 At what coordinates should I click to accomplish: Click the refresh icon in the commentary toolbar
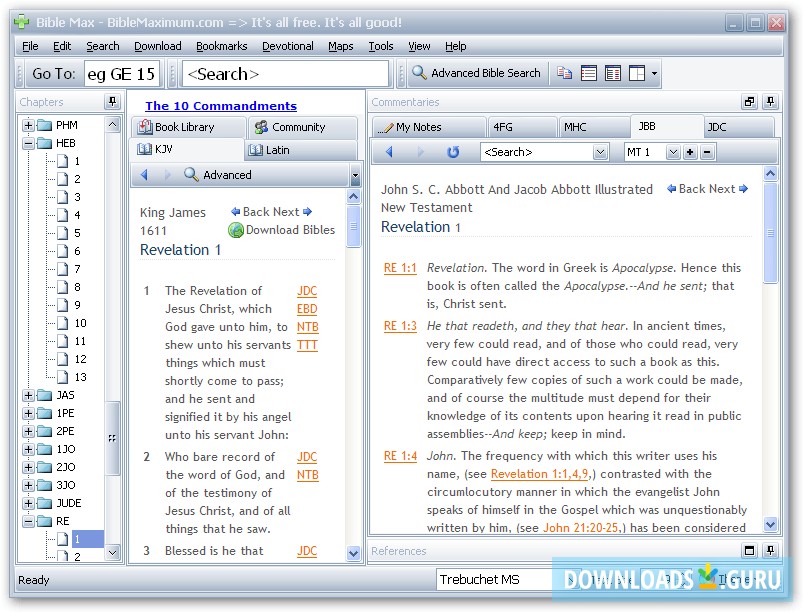coord(453,152)
